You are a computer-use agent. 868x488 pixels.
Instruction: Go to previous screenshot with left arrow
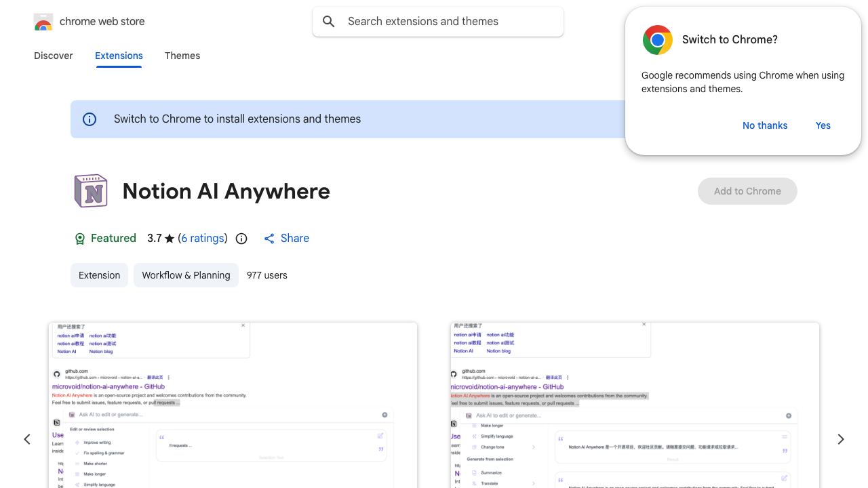pos(27,439)
